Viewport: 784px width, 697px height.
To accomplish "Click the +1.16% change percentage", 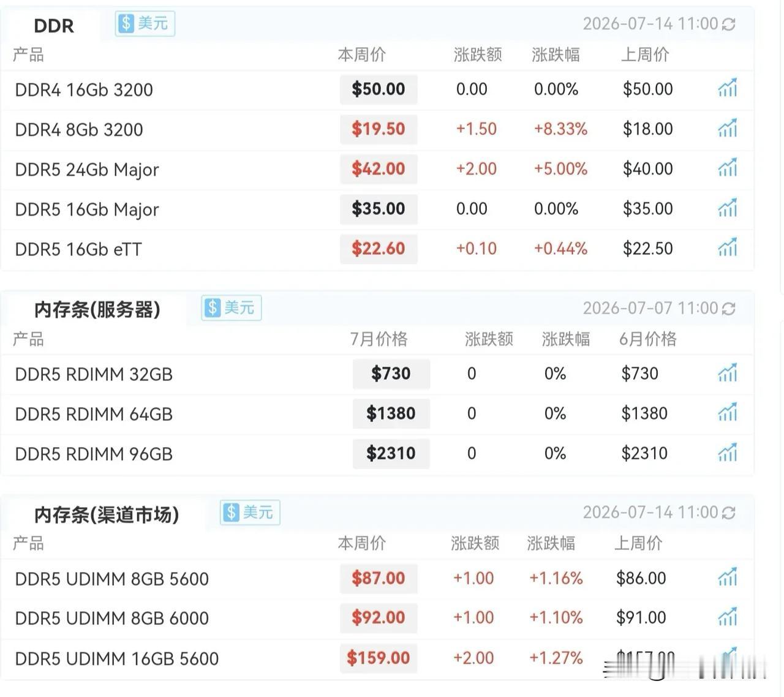I will tap(556, 578).
